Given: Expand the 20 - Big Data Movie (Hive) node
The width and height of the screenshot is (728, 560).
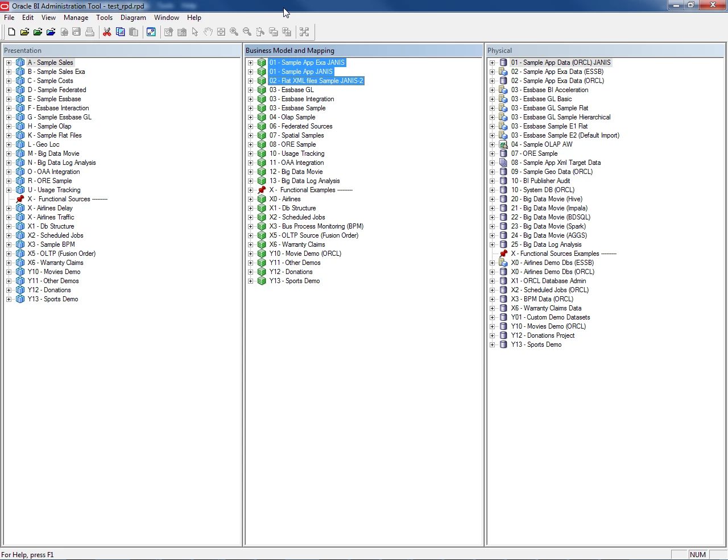Looking at the screenshot, I should pyautogui.click(x=492, y=199).
